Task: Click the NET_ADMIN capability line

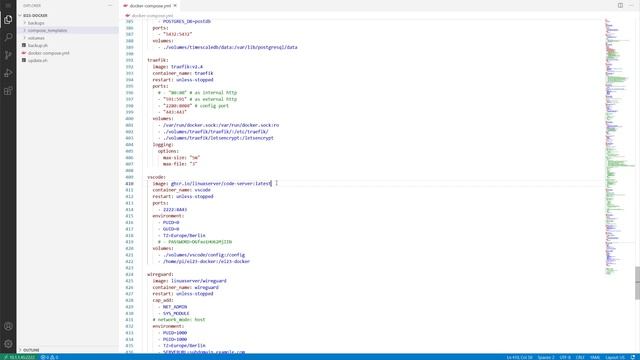Action: pyautogui.click(x=173, y=307)
